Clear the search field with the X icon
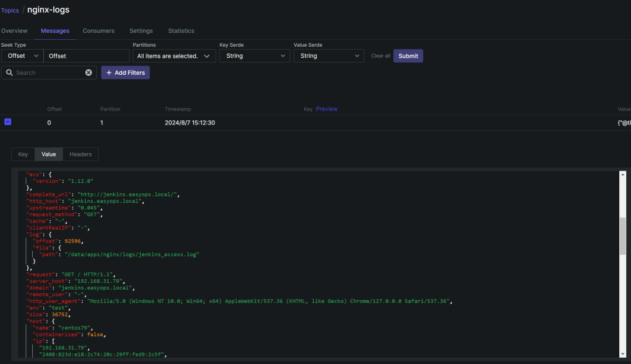 coord(89,72)
